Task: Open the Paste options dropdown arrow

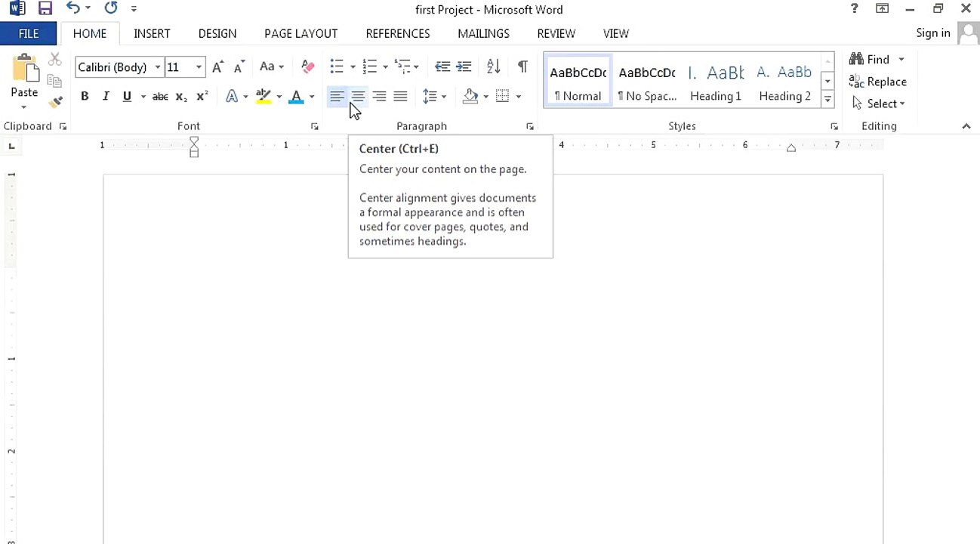Action: pos(24,106)
